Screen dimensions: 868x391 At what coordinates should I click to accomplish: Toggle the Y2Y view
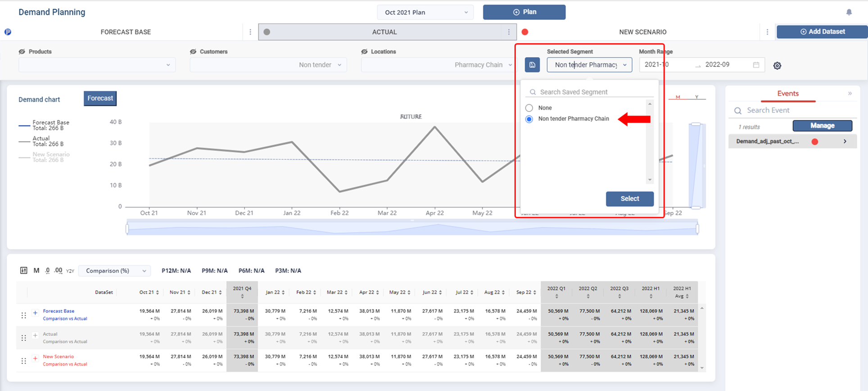pos(70,271)
